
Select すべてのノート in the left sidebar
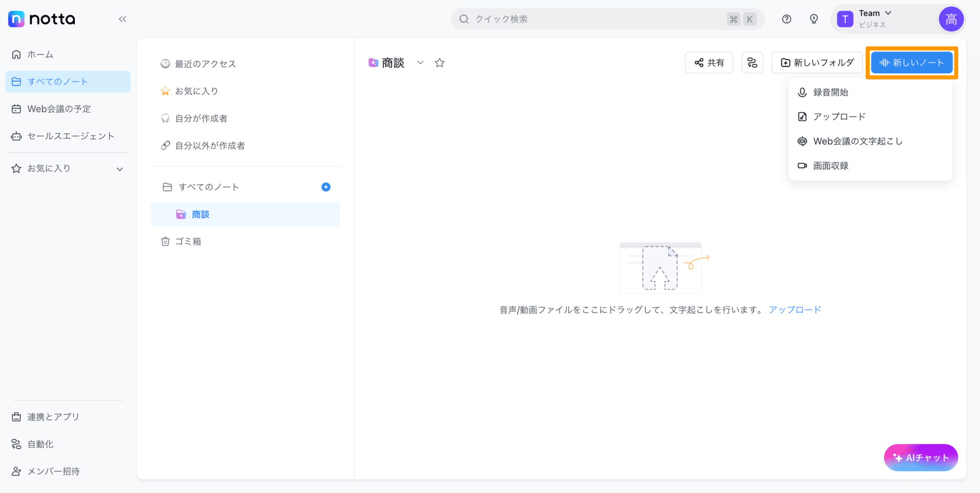click(68, 82)
